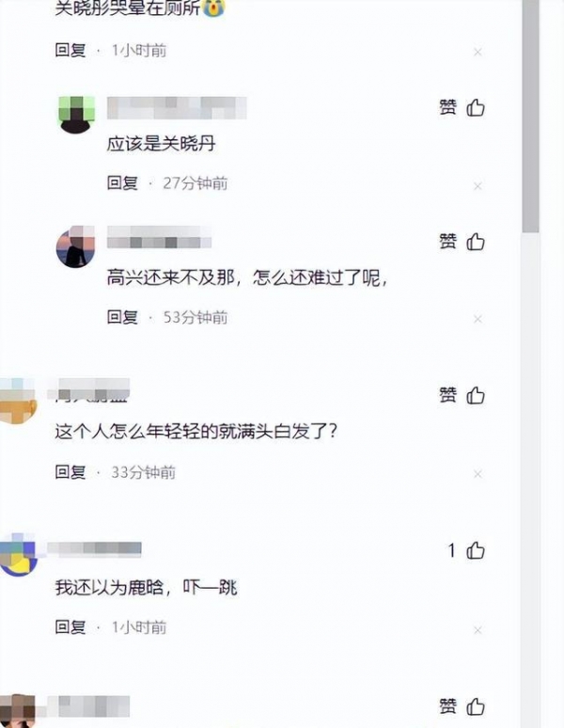Dismiss the 33分钟前 comment with X

coord(478,474)
